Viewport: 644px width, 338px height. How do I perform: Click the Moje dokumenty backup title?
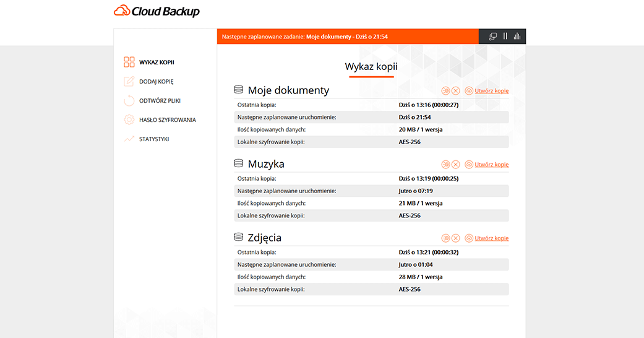click(x=288, y=90)
